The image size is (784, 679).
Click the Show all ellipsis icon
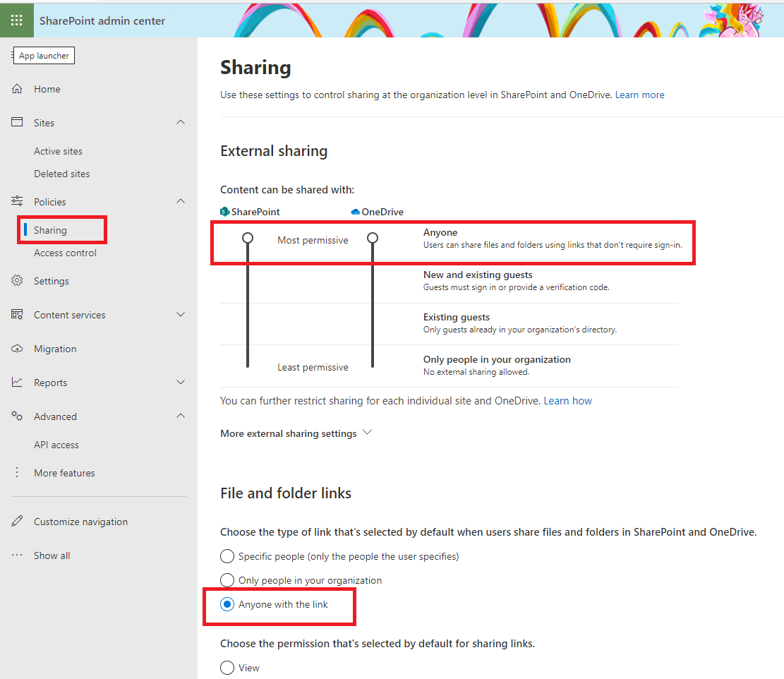[17, 555]
